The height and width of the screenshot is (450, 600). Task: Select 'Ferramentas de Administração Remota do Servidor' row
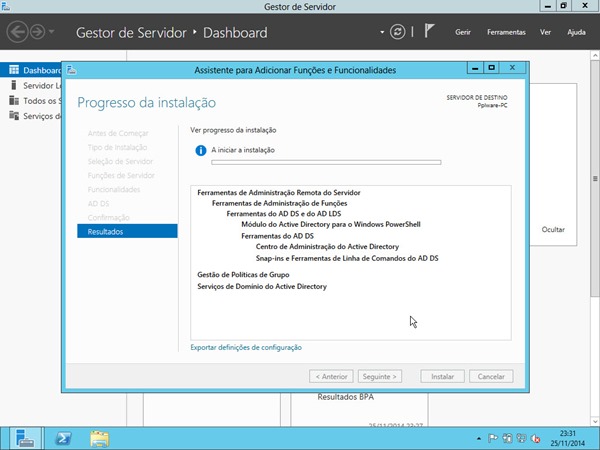coord(279,192)
